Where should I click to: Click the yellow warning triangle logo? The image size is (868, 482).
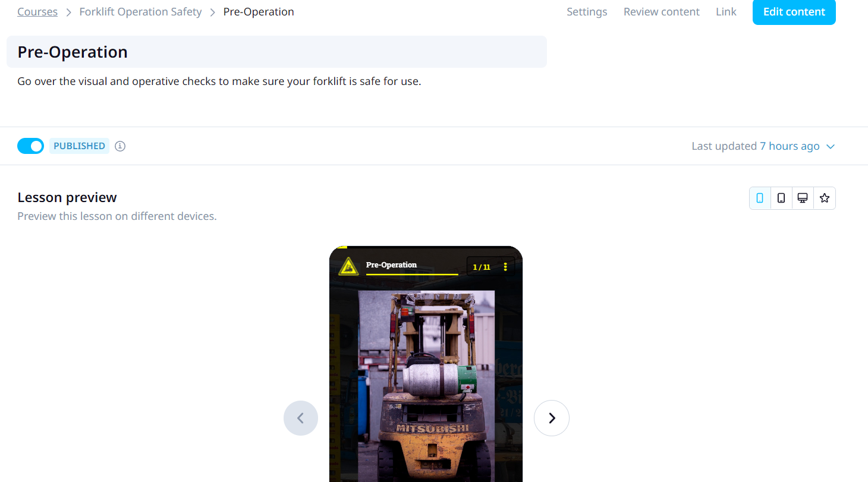(348, 267)
